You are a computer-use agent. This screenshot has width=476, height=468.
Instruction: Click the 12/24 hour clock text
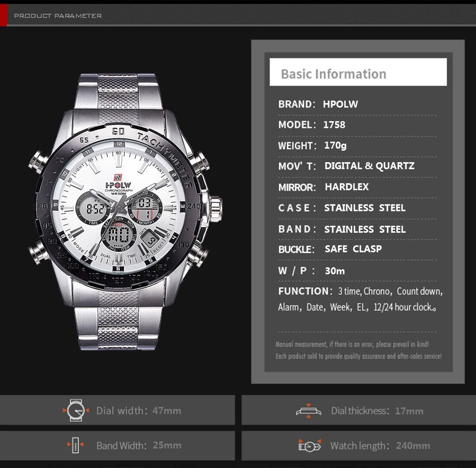click(405, 307)
